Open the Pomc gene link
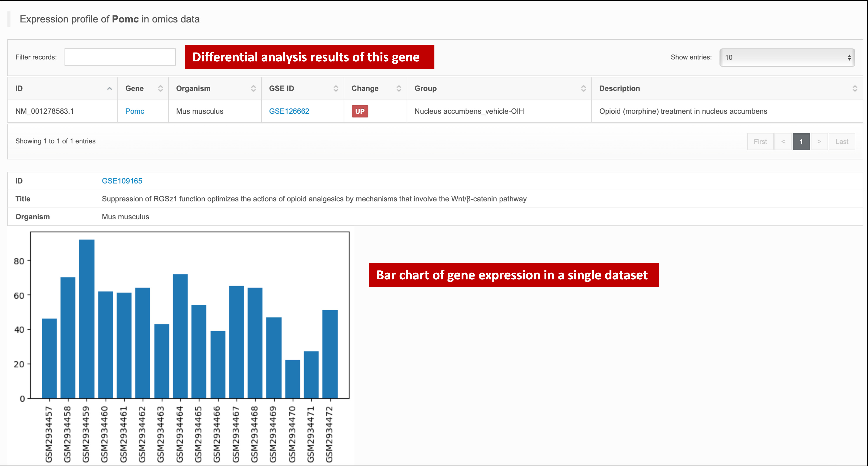Image resolution: width=868 pixels, height=466 pixels. tap(134, 111)
